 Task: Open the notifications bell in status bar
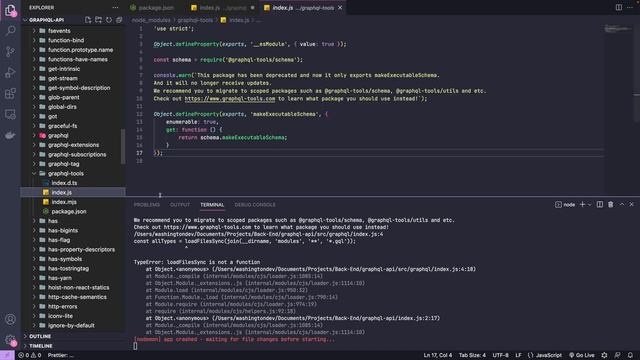630,355
